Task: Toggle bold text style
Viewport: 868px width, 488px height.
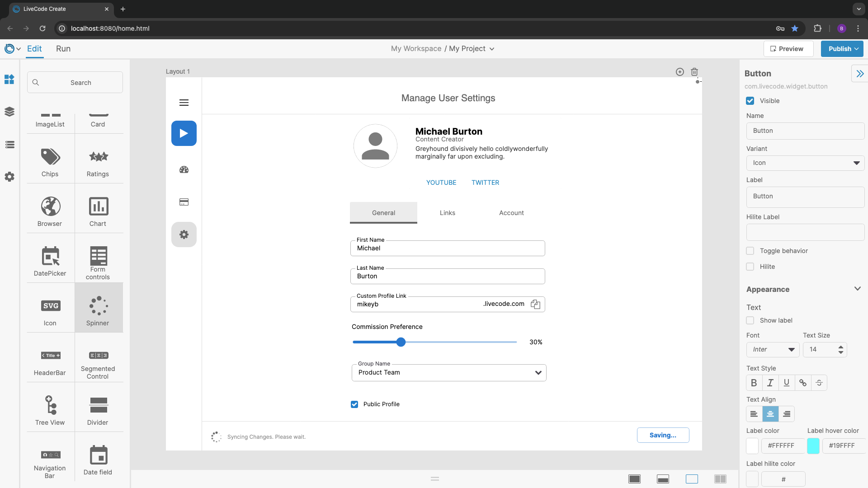Action: click(754, 383)
